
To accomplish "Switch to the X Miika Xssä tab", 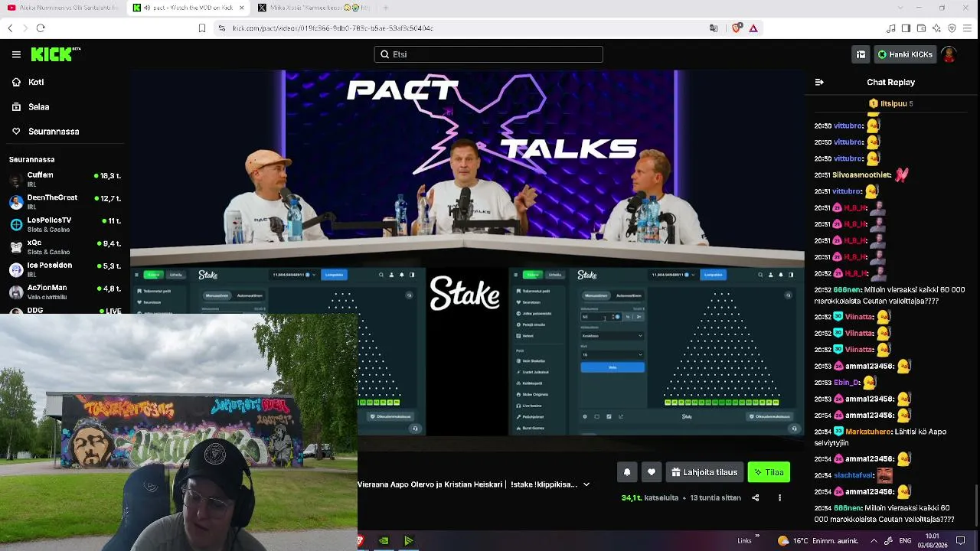I will [315, 8].
